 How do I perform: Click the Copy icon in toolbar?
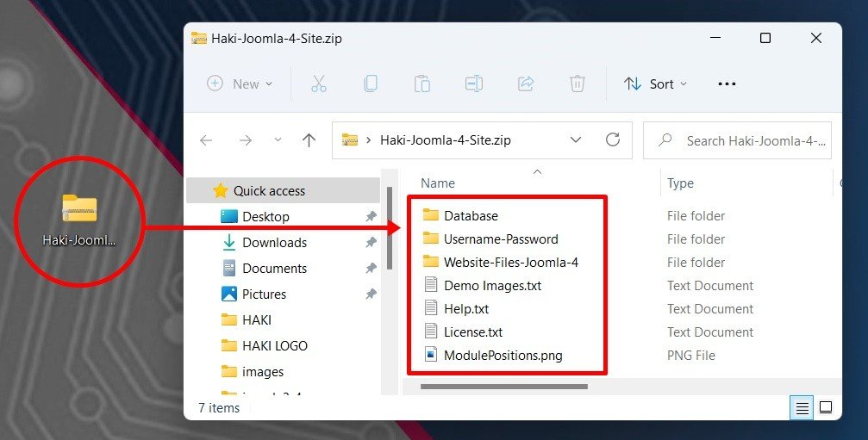tap(371, 84)
